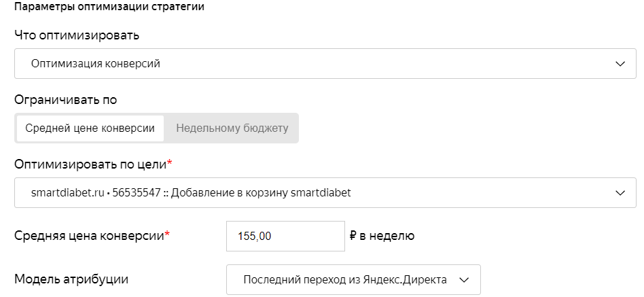Switch limit to "Недельному бюджету"
This screenshot has width=644, height=297.
coord(232,128)
